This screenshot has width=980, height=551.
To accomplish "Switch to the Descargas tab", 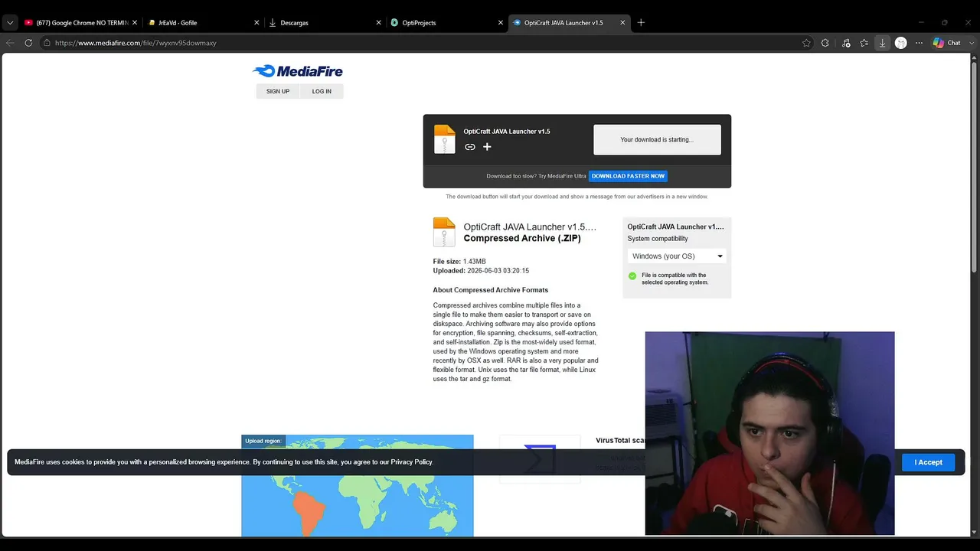I will (x=325, y=23).
